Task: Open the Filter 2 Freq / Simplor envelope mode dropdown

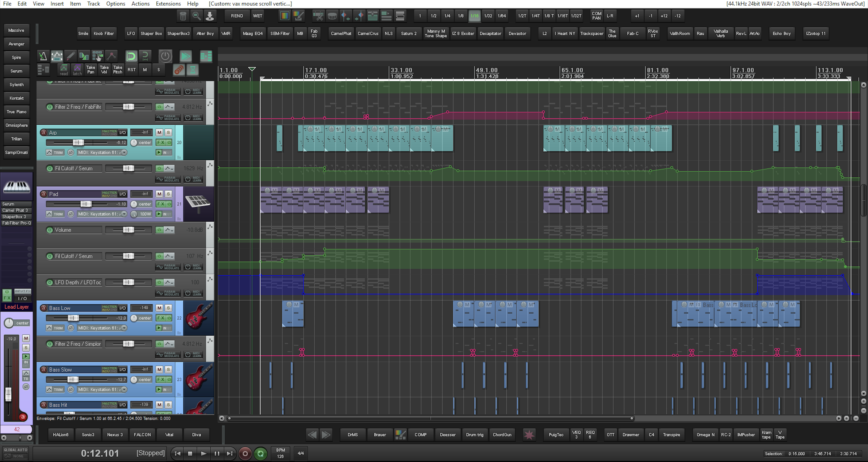Action: pyautogui.click(x=169, y=344)
